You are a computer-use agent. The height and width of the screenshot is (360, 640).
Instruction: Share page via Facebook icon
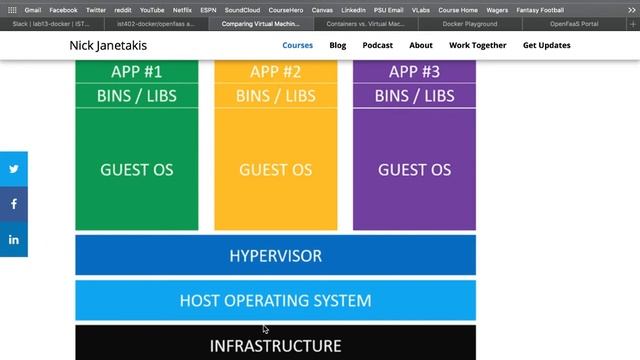[14, 204]
